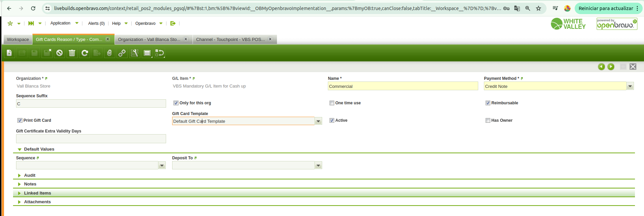Close the Channel - Touchpoint tab
Viewport: 644px width, 216px height.
coord(270,39)
